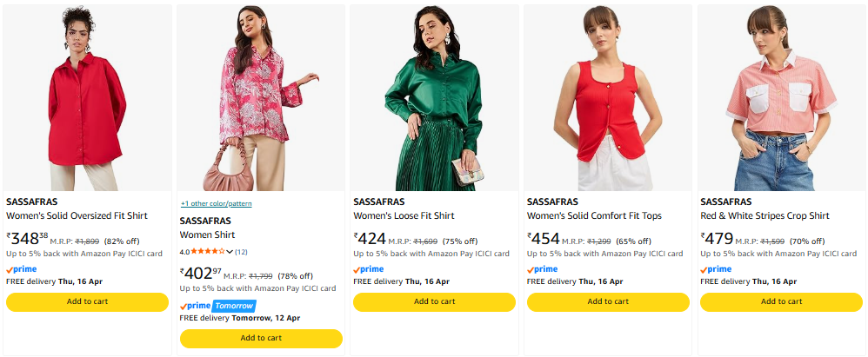
Task: Open the 12 customer reviews link
Action: (x=241, y=252)
